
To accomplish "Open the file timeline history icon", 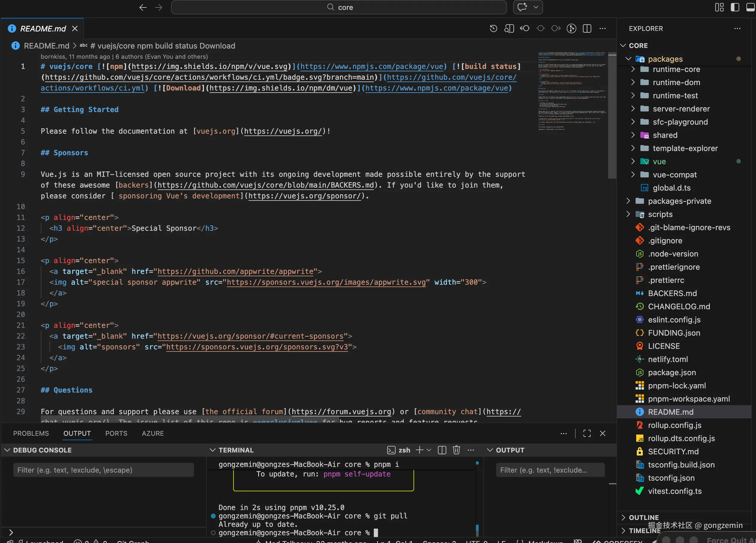I will coord(494,28).
